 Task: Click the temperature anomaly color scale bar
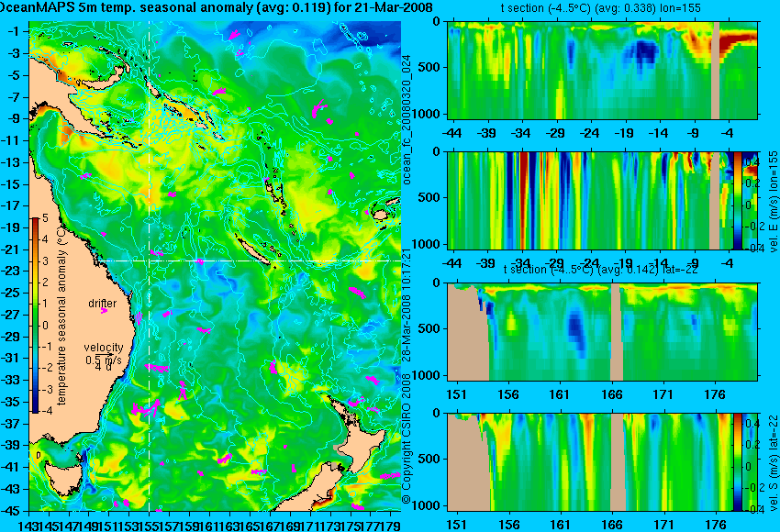tap(35, 316)
